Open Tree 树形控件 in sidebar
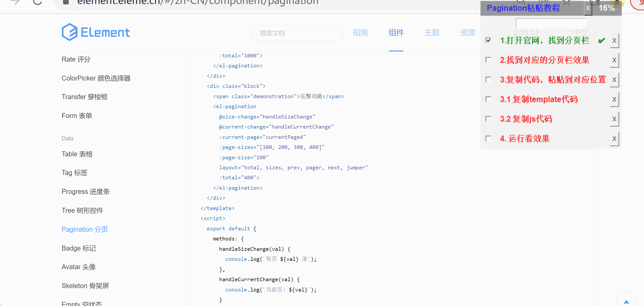 (82, 211)
